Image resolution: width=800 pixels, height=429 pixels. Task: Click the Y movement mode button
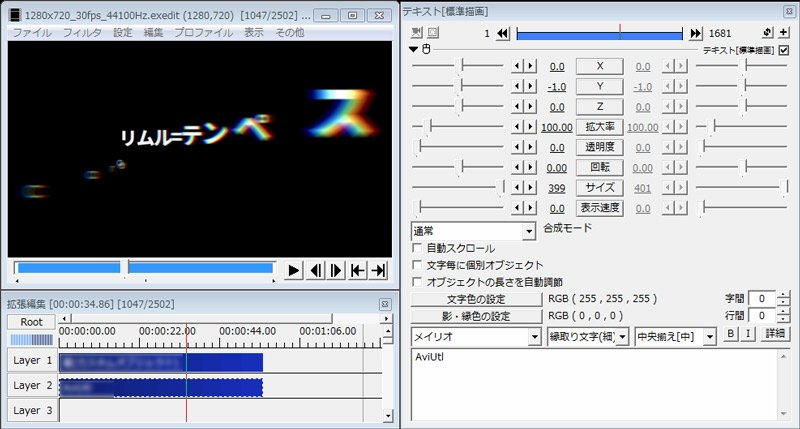tap(599, 86)
